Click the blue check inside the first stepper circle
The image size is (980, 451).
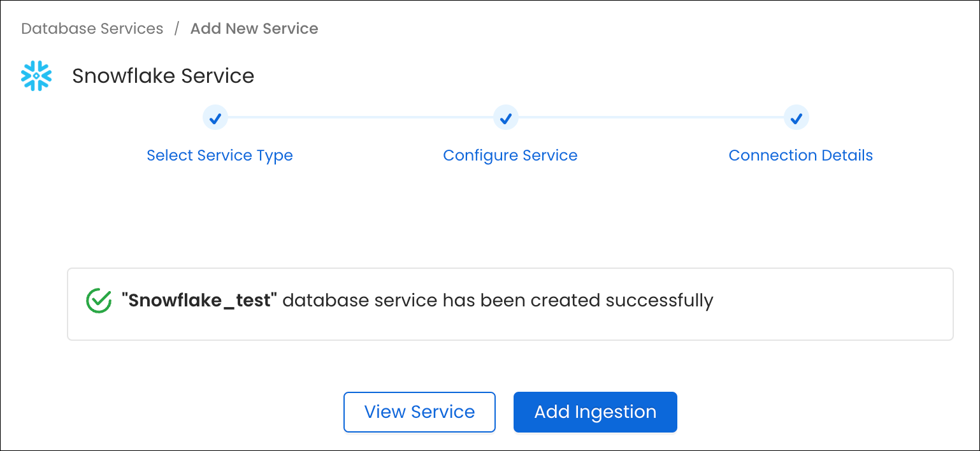click(215, 118)
